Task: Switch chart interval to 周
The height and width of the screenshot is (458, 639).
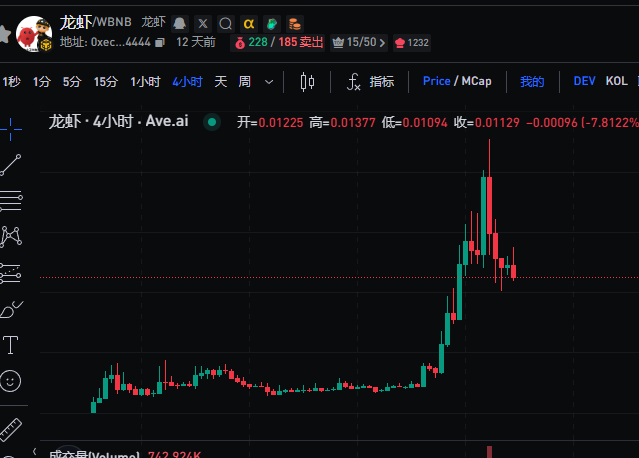Action: pos(245,81)
